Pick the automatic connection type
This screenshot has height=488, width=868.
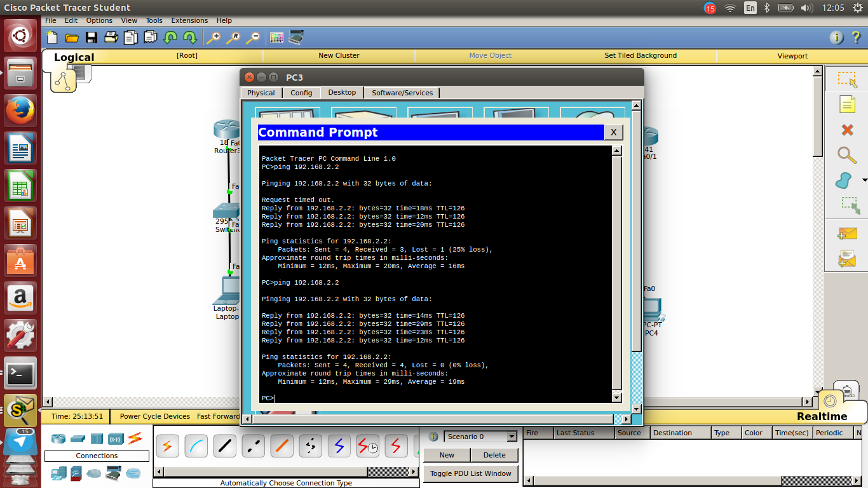pos(168,446)
